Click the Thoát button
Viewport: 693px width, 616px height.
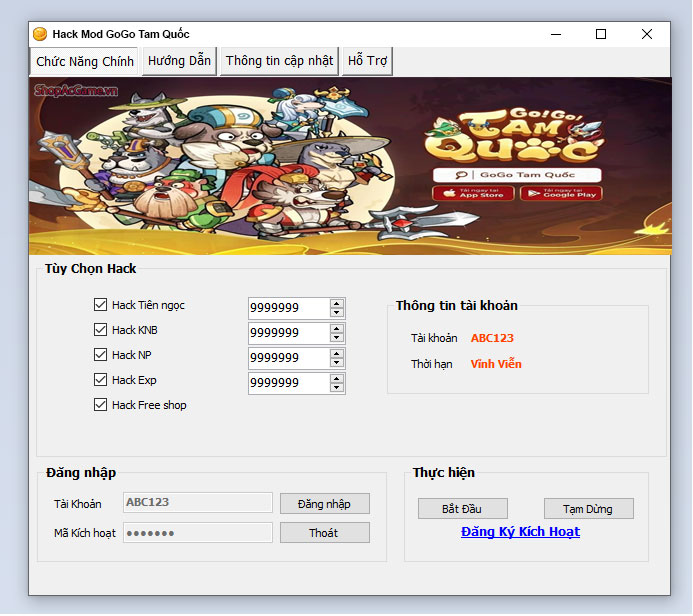point(325,533)
